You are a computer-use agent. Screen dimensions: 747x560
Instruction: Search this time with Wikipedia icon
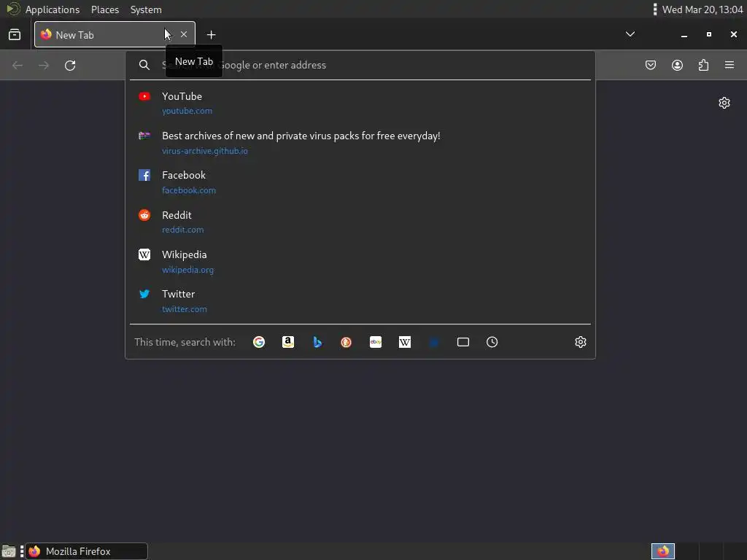click(x=404, y=342)
